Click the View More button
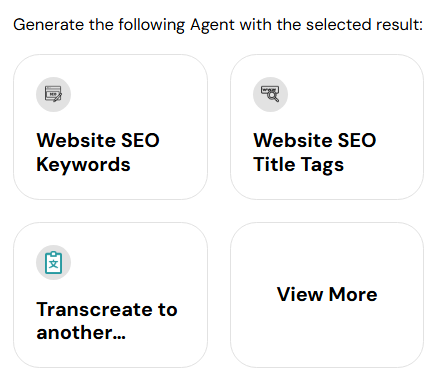 pyautogui.click(x=327, y=295)
